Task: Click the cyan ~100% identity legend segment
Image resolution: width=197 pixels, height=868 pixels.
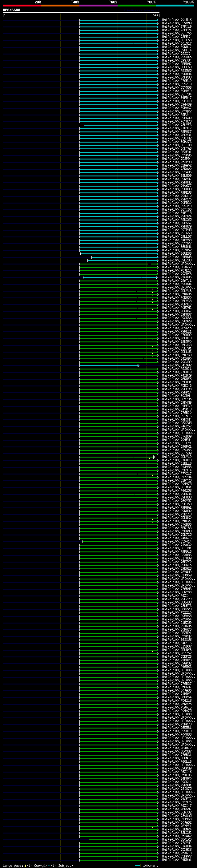Action: click(175, 6)
